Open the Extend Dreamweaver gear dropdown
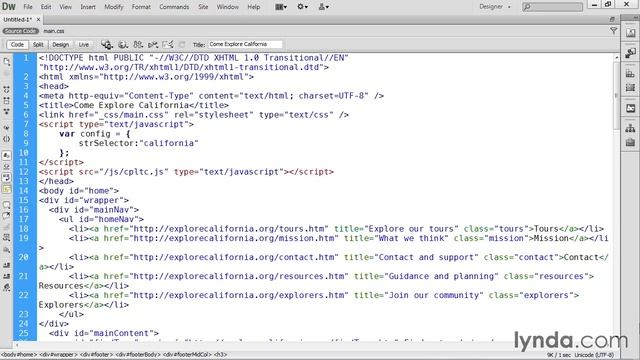Image resolution: width=640 pixels, height=360 pixels. 302,7
